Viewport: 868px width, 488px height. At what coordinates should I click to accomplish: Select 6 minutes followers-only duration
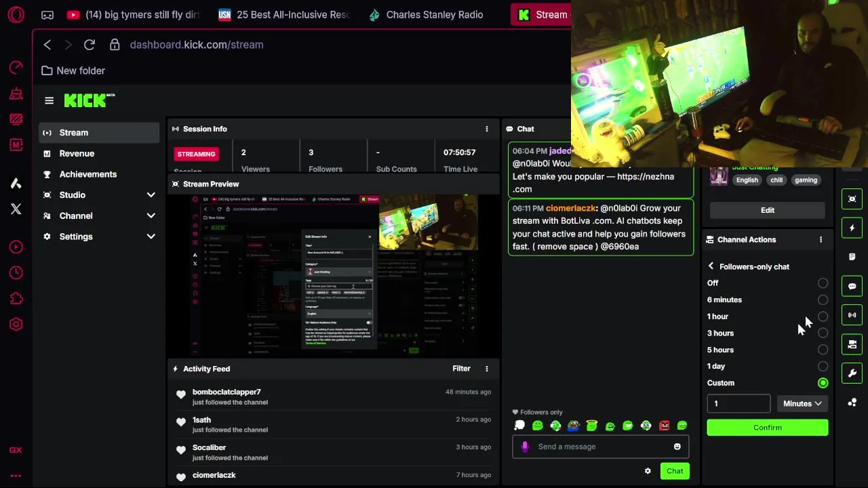coord(823,300)
